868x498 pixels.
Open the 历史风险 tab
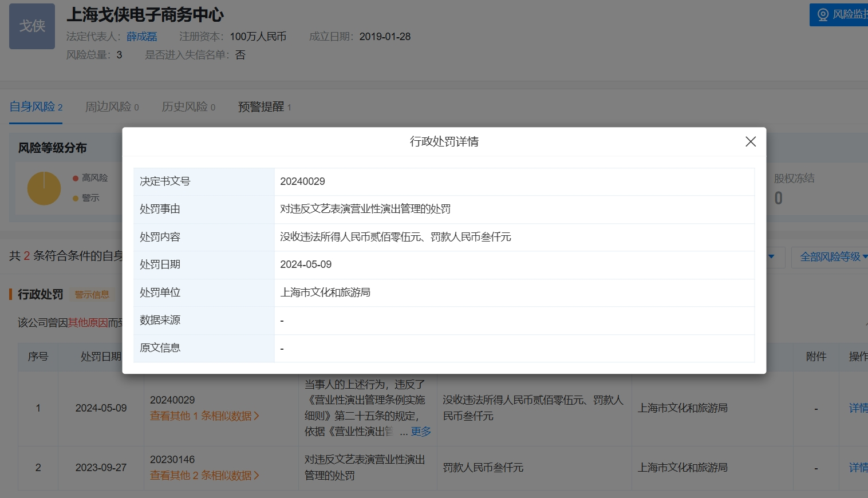188,107
